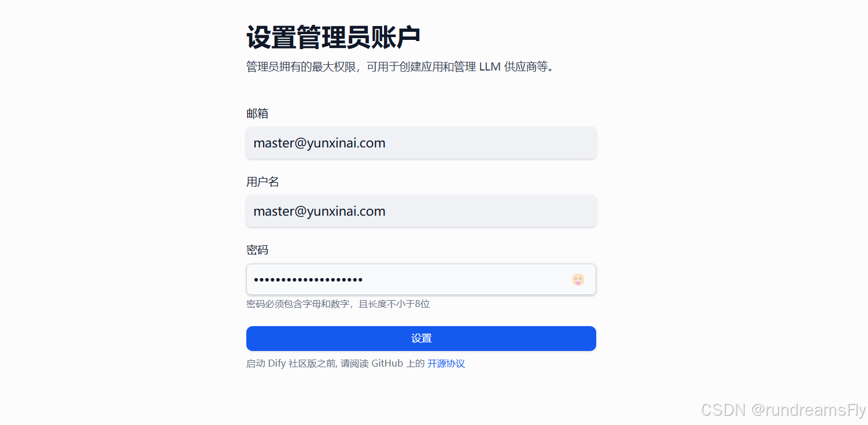Focus the 邮箱 email input field
The height and width of the screenshot is (425, 868).
(x=421, y=143)
